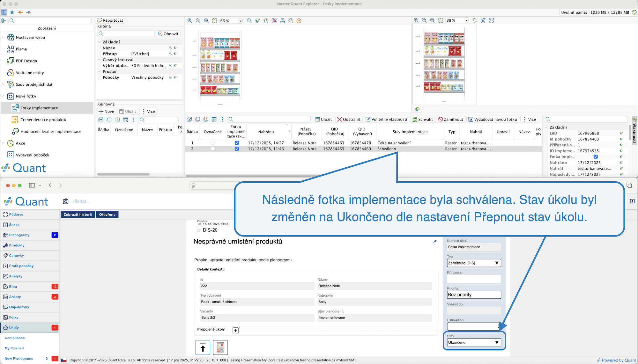Check the Označené checkbox in row 2
Viewport: 638px width, 364px height.
point(213,149)
